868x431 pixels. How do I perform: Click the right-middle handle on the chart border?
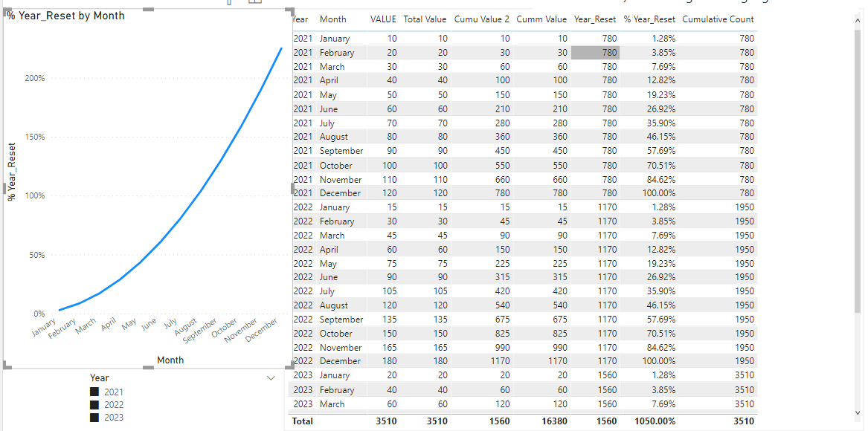click(x=292, y=188)
